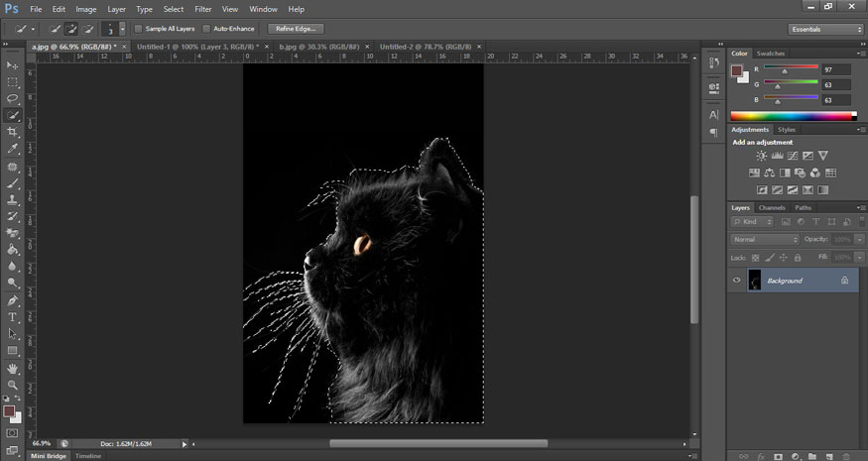The width and height of the screenshot is (868, 461).
Task: Open the Fill slider dropdown
Action: [x=860, y=258]
